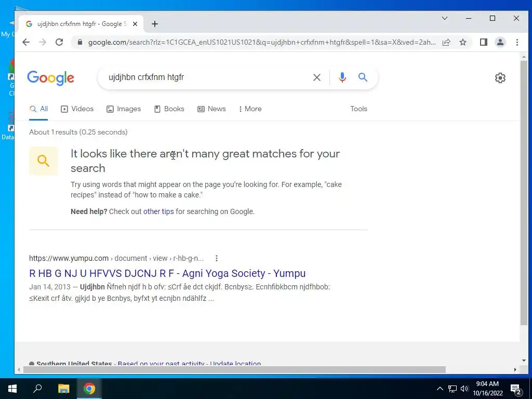532x399 pixels.
Task: Open the side panel icon
Action: tap(484, 42)
